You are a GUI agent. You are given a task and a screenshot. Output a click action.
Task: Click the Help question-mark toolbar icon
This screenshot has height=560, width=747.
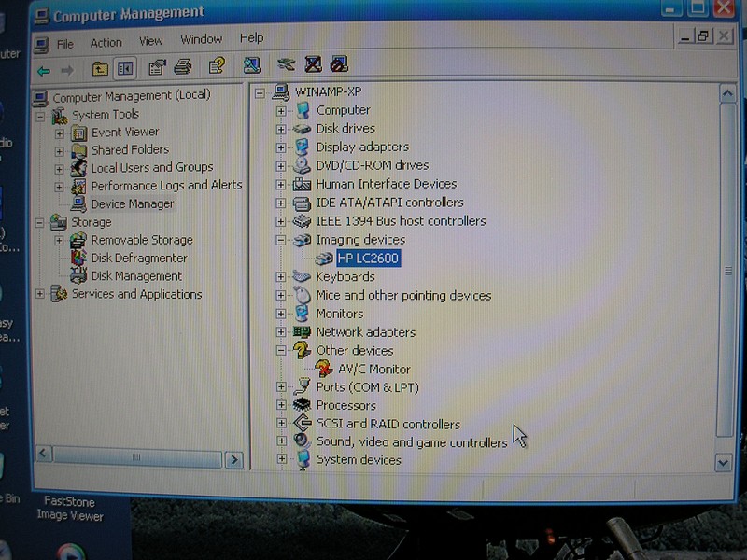click(x=217, y=65)
